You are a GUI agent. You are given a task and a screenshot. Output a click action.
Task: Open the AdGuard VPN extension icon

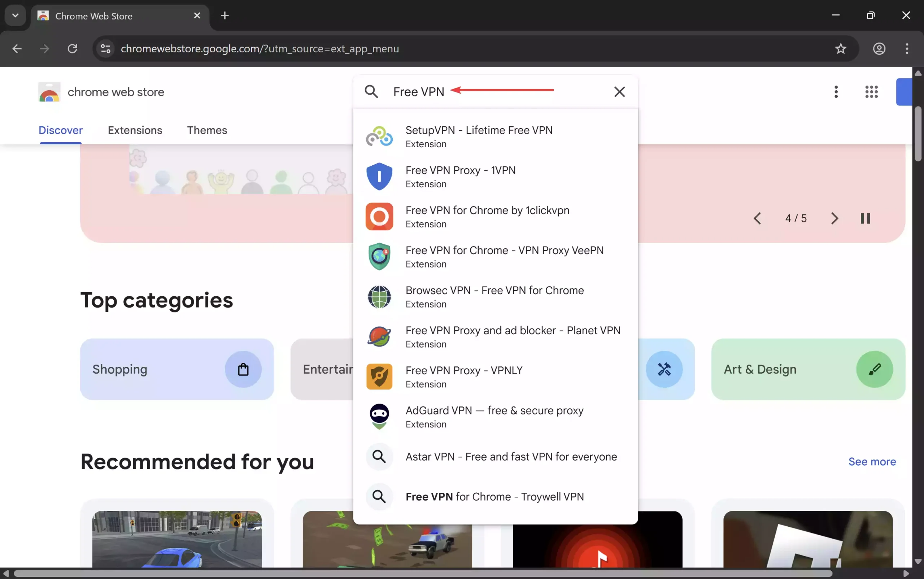point(379,417)
